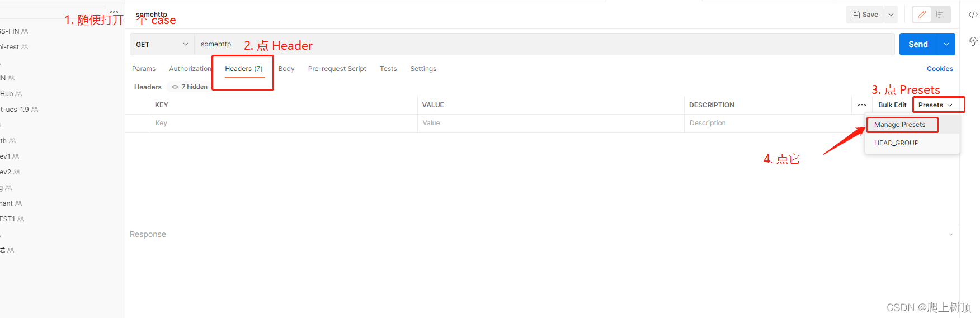Click the header Key input field

click(284, 123)
